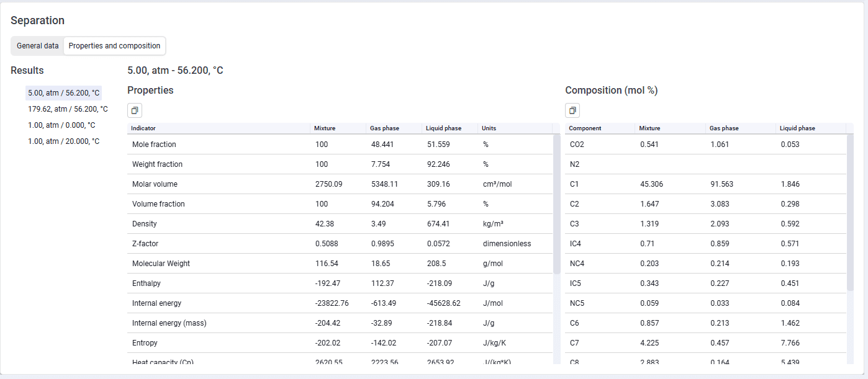This screenshot has height=379, width=868.
Task: Select the Properties and composition tab
Action: point(114,46)
